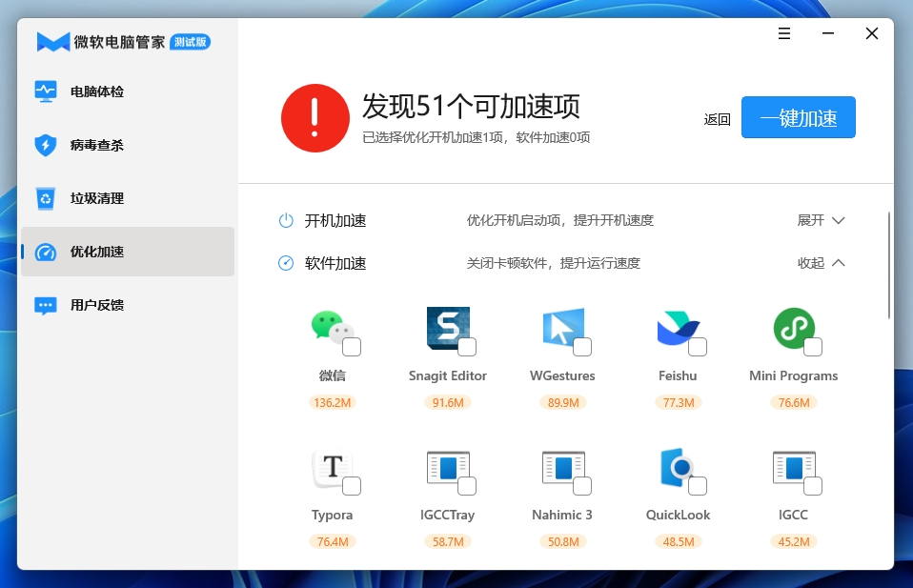Click the 89.9M memory tag

(563, 403)
